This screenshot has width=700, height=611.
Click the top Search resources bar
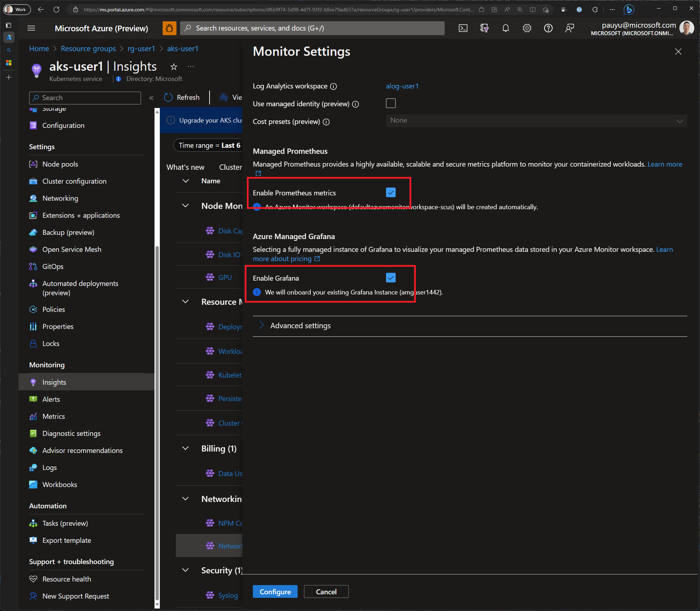click(313, 28)
